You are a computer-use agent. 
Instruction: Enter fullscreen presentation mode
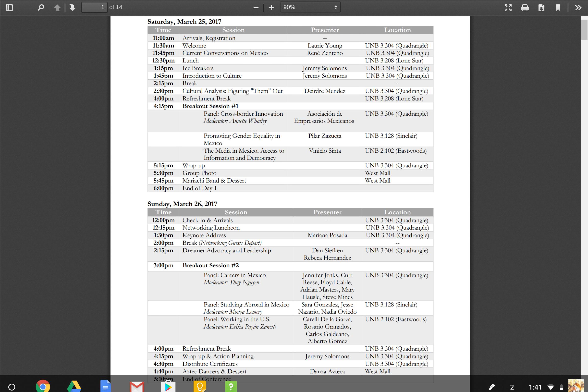(x=508, y=8)
